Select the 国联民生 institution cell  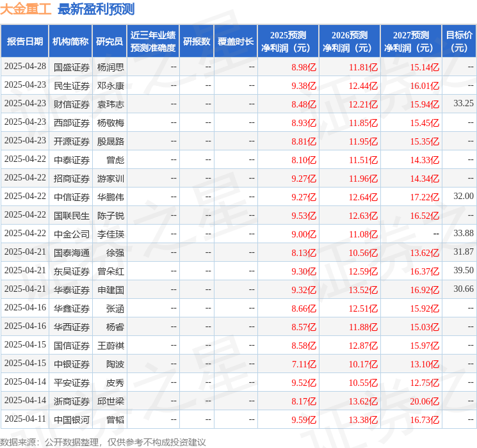pyautogui.click(x=72, y=216)
